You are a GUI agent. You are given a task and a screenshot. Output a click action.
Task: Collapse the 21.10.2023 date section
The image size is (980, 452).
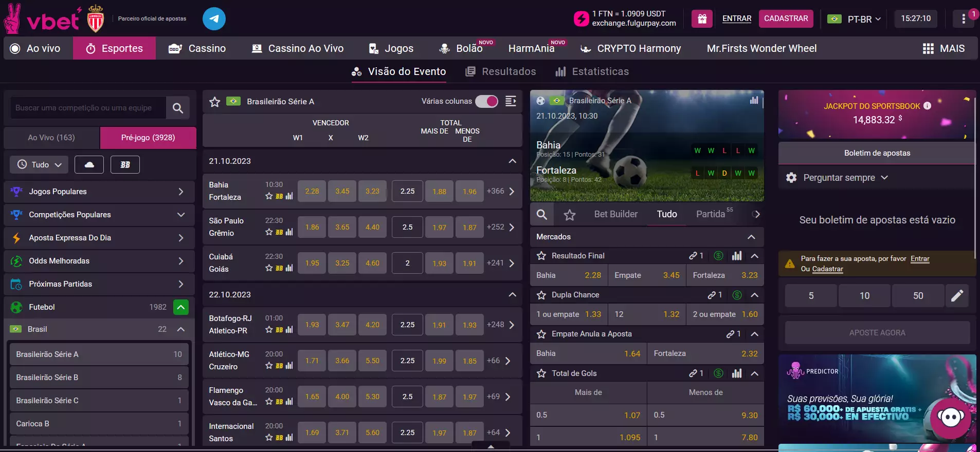click(512, 161)
